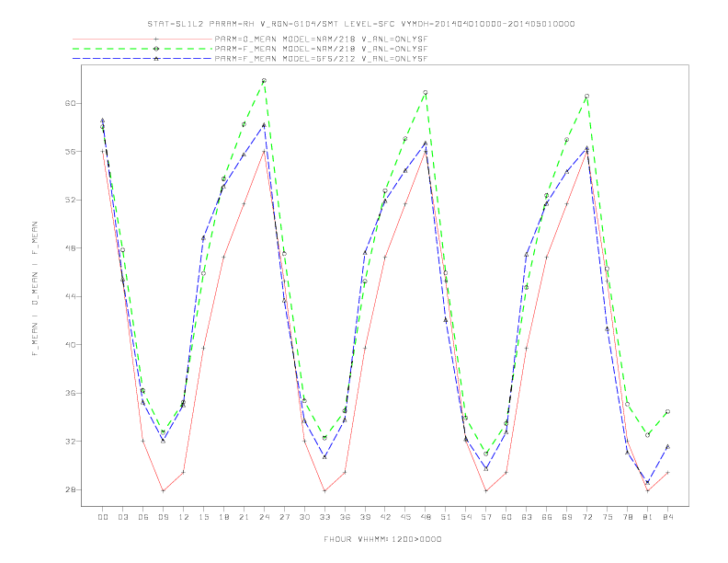The height and width of the screenshot is (563, 728).
Task: Click y-axis tick label 44
Action: [x=70, y=296]
